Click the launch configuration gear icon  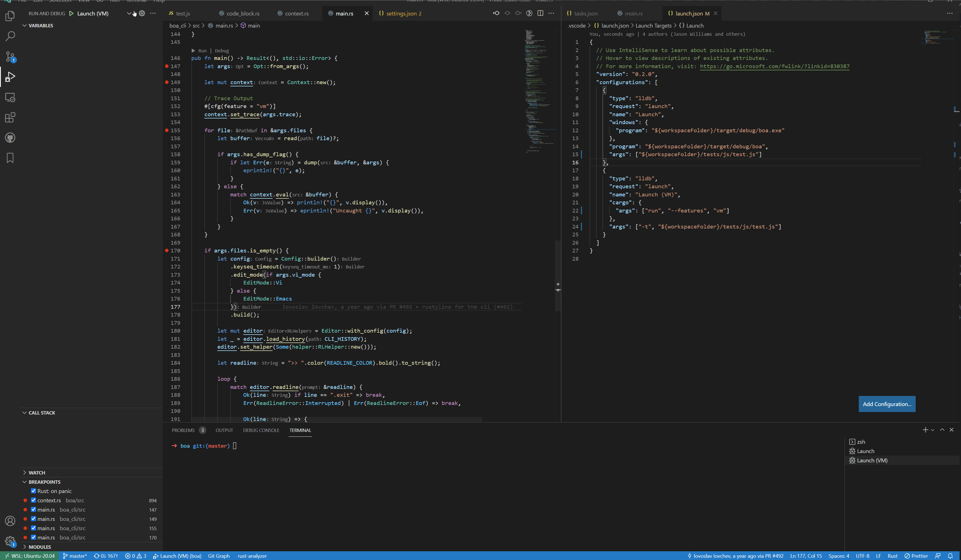pos(142,13)
